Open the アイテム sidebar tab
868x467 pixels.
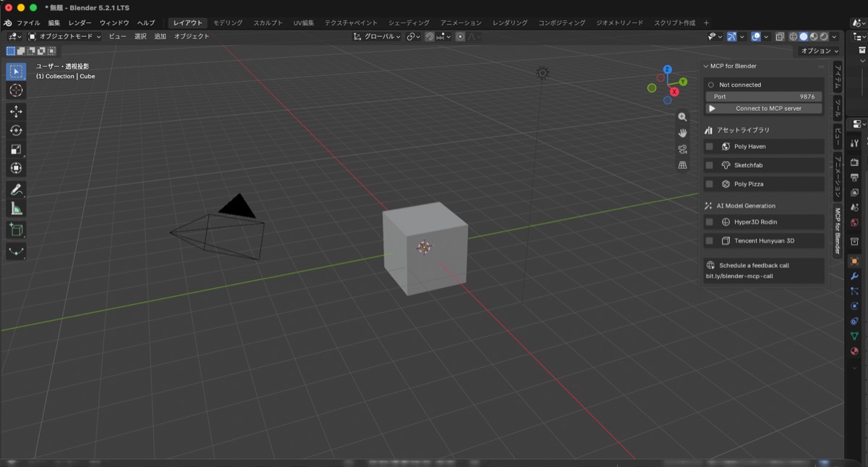838,77
